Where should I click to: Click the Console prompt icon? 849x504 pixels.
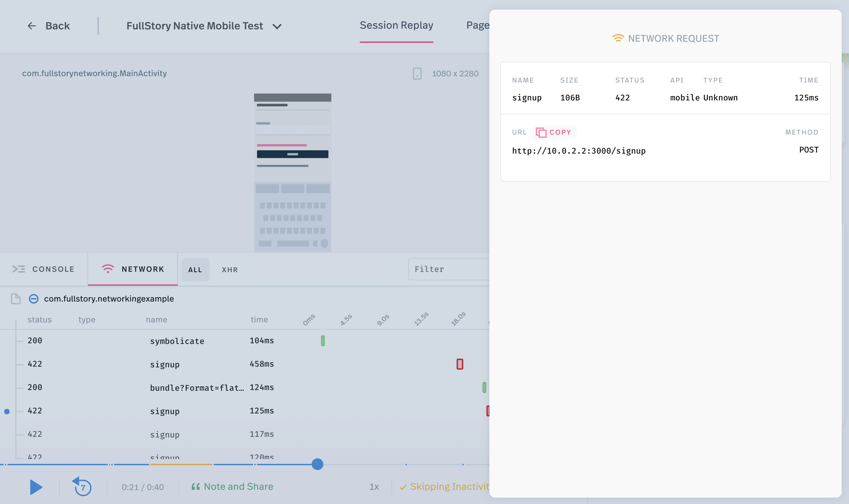(x=19, y=269)
